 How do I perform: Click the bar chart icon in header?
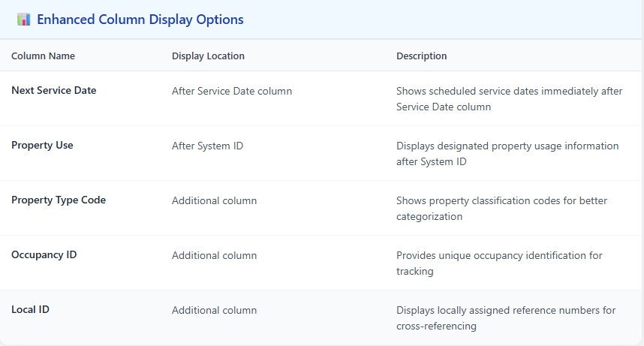click(x=23, y=20)
